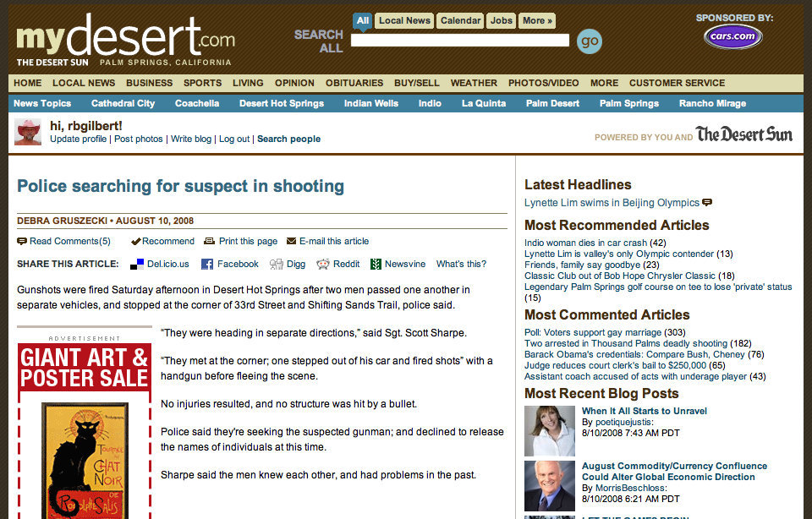Go to Rancho Mirage news
The width and height of the screenshot is (812, 519).
pos(712,103)
